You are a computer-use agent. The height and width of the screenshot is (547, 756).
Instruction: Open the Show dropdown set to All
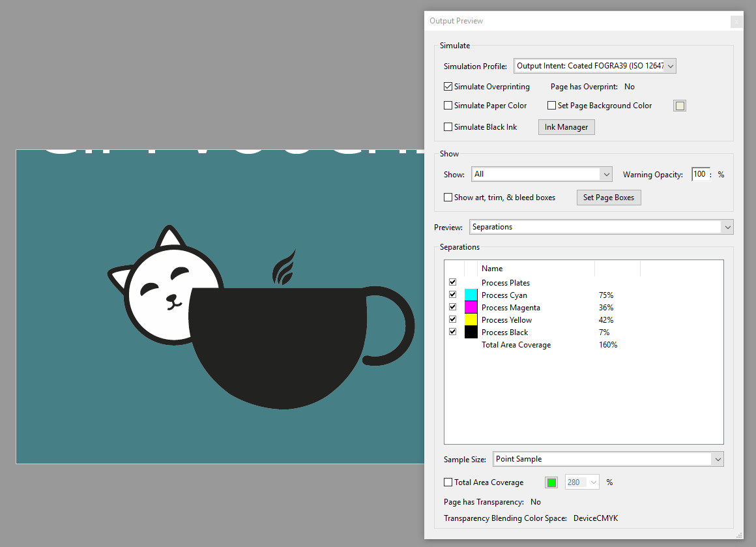pos(542,174)
